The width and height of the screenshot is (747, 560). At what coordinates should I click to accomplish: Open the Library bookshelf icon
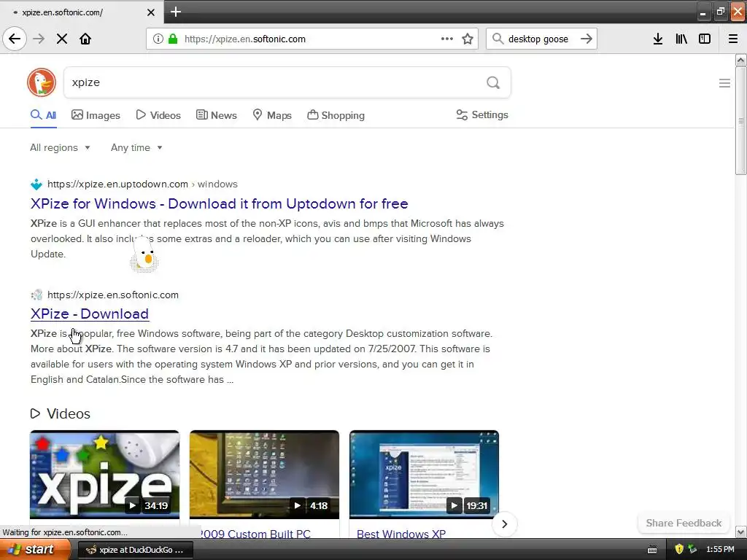click(x=681, y=39)
